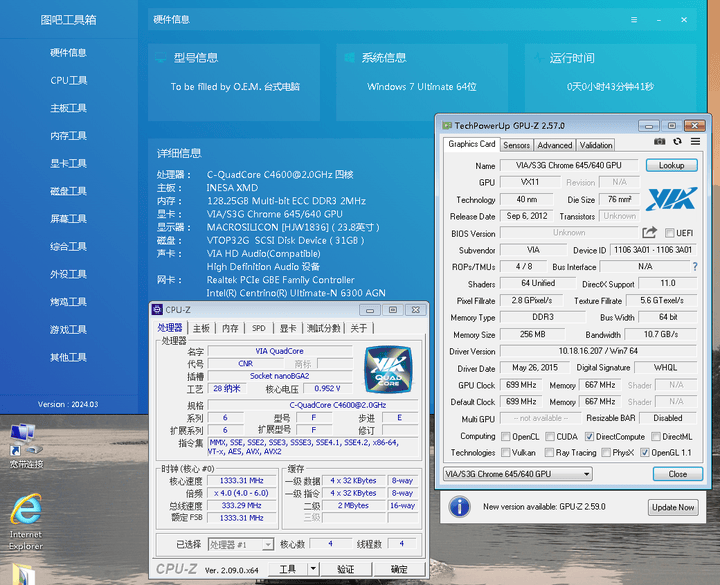Open the 处理器 #1 selection dropdown

tap(241, 545)
